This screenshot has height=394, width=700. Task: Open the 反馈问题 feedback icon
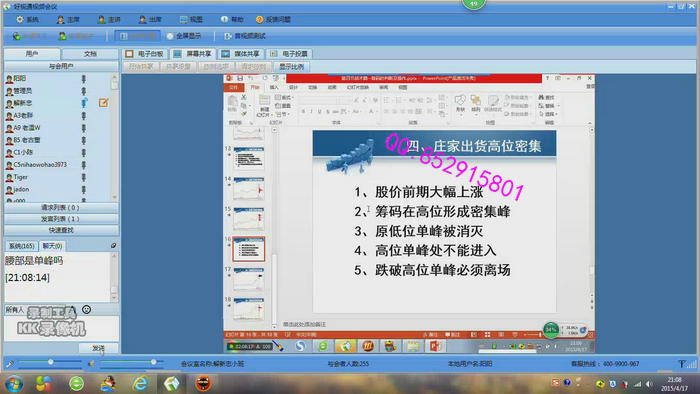273,20
